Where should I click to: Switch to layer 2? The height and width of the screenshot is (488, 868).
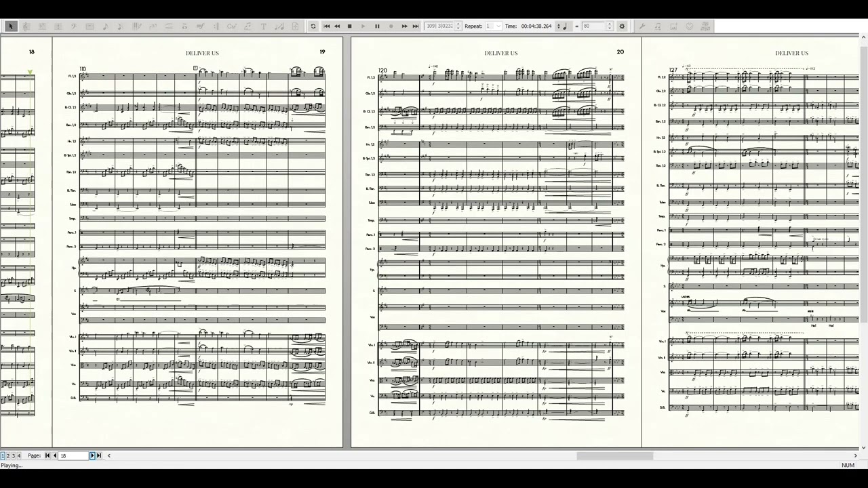(x=8, y=455)
